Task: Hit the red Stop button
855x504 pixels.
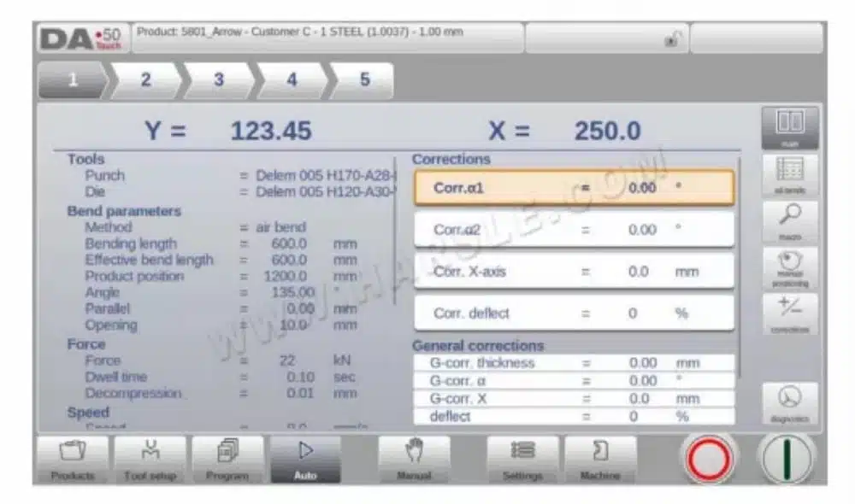Action: click(709, 459)
